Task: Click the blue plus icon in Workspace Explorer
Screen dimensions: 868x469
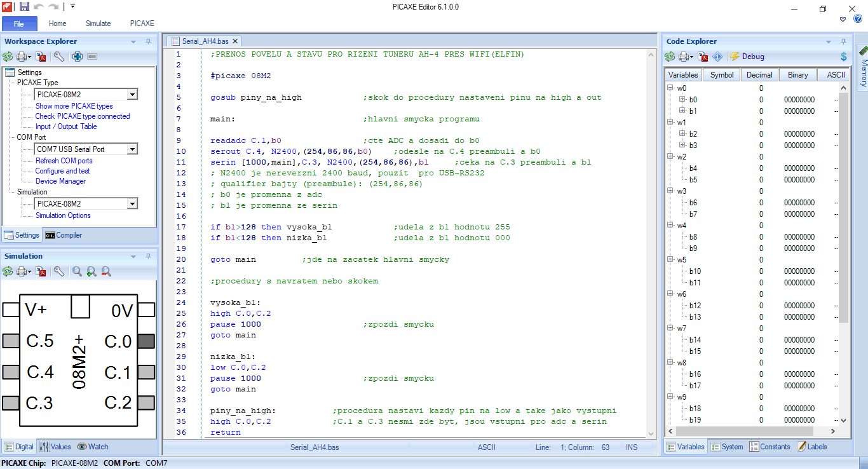Action: (77, 57)
